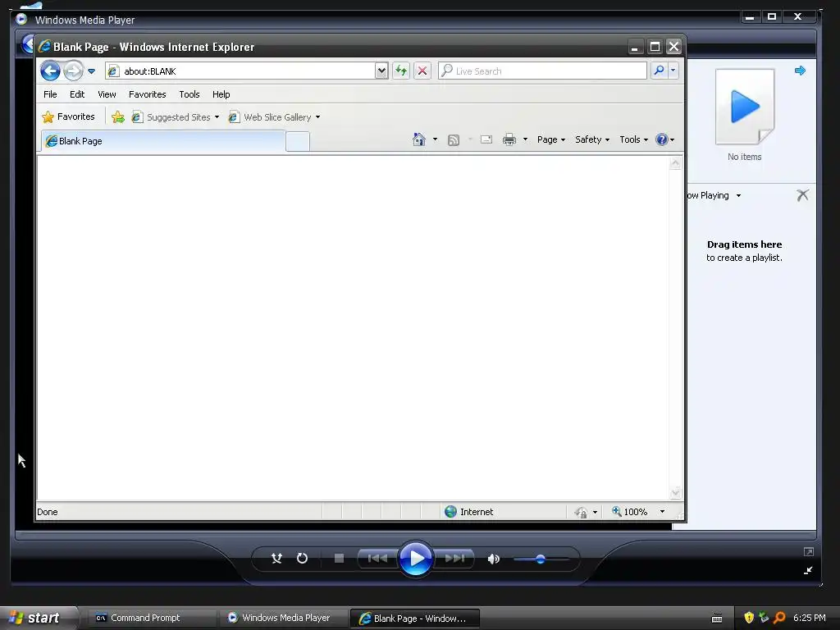The width and height of the screenshot is (840, 630).
Task: Click the Read Mail icon
Action: click(486, 139)
